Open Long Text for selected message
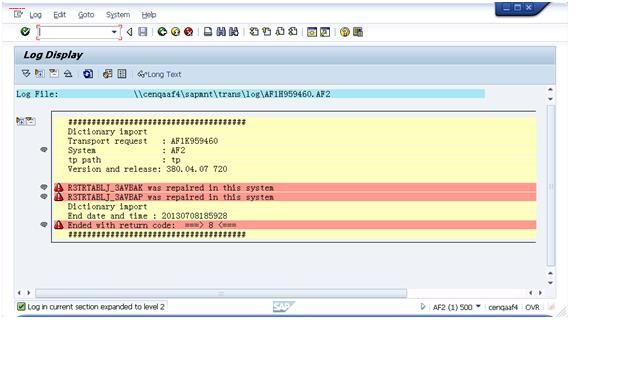This screenshot has height=375, width=634. tap(159, 74)
